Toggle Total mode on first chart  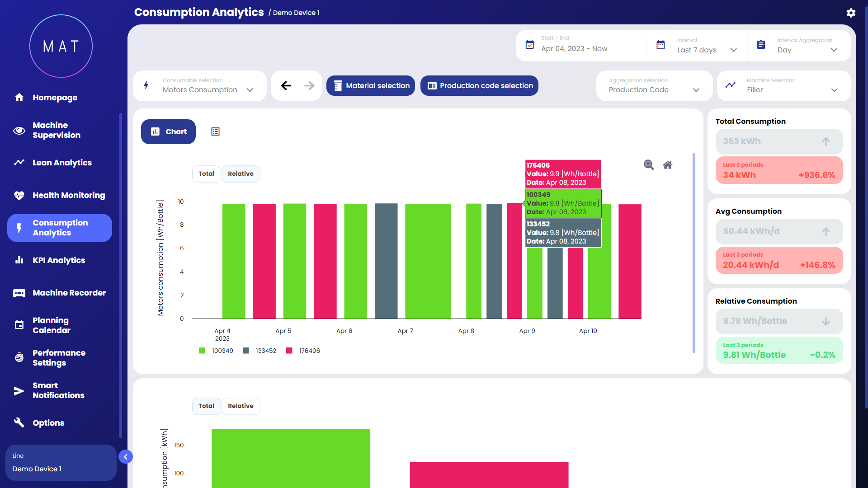point(206,174)
